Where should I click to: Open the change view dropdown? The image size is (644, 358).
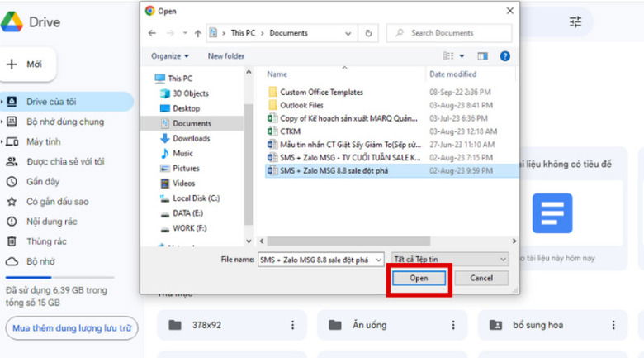(x=462, y=56)
